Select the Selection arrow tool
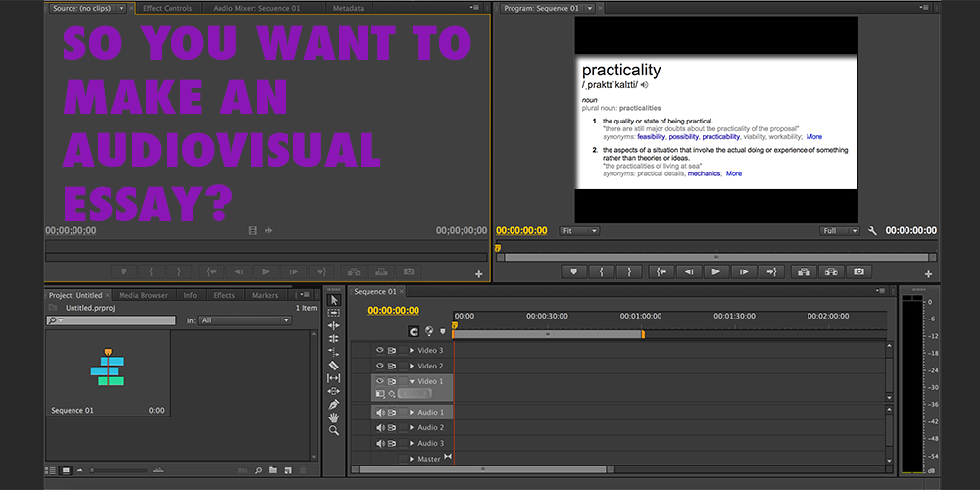 click(x=334, y=300)
